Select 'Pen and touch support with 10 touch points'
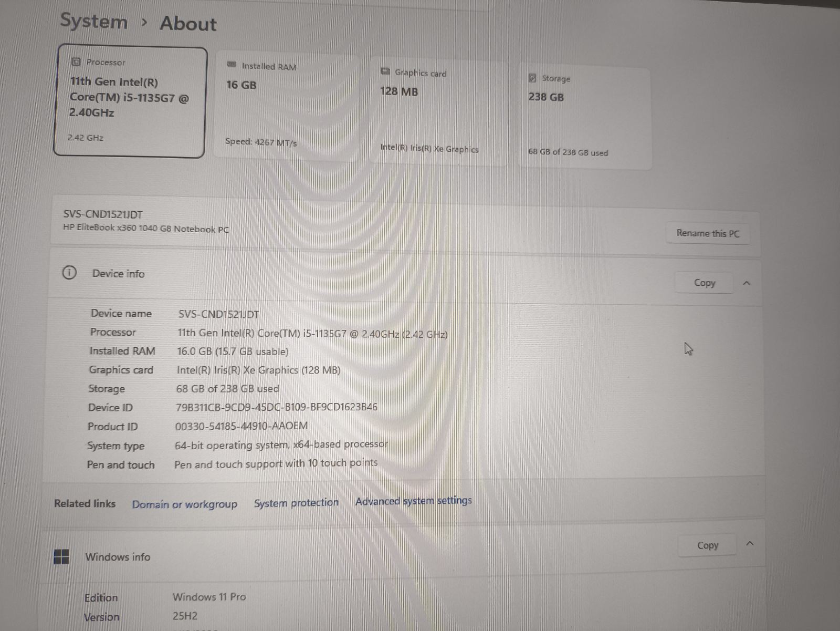This screenshot has height=631, width=840. point(276,463)
